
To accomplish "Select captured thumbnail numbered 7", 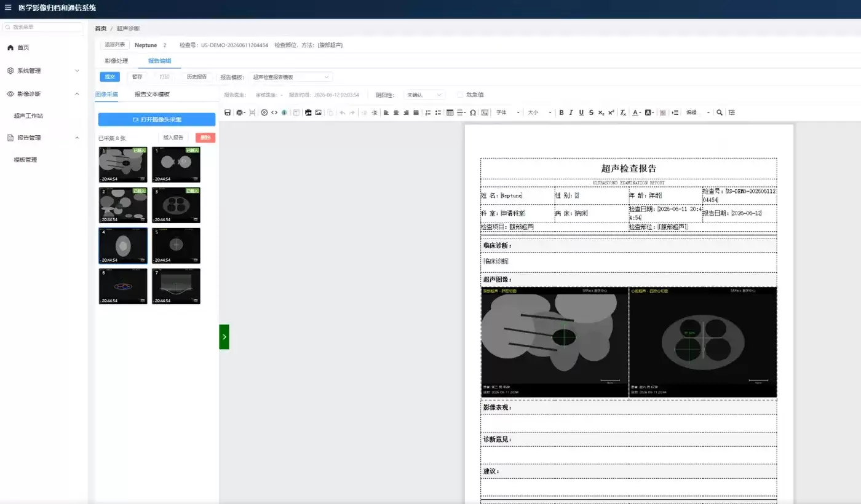I will point(176,286).
